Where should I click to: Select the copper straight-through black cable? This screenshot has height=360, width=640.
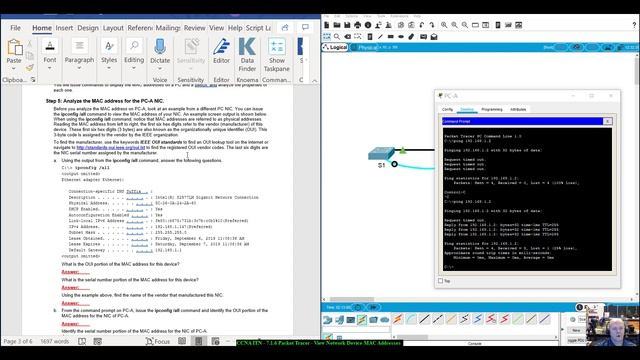coord(424,319)
